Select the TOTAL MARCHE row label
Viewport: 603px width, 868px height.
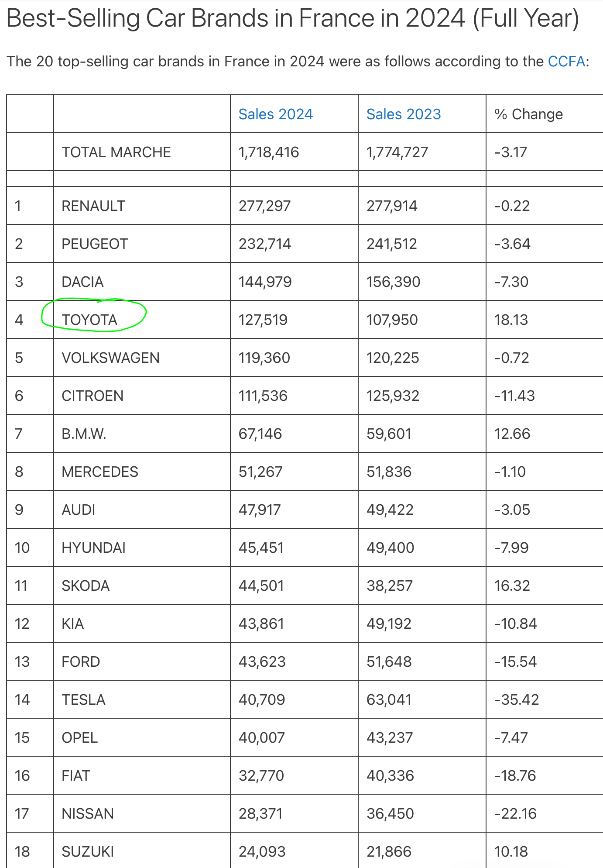click(x=116, y=152)
